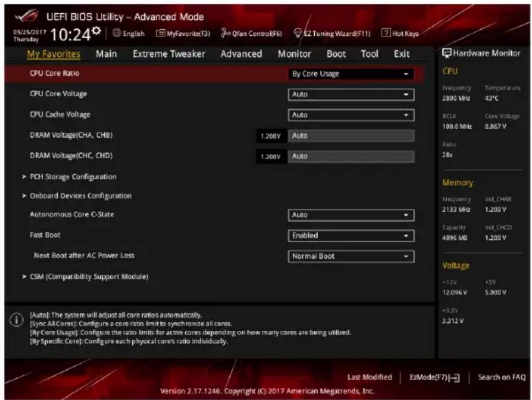Click the info icon in help panel
The height and width of the screenshot is (400, 532).
(16, 319)
